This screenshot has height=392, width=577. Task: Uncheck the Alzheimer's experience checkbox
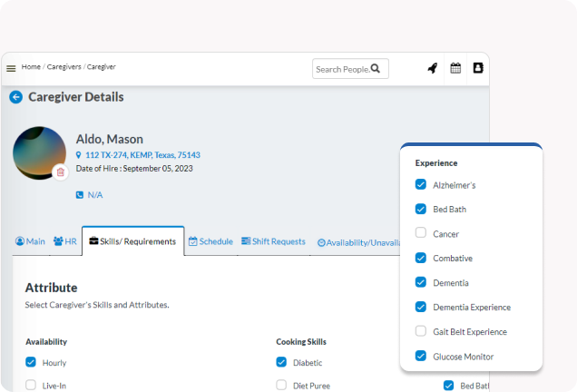coord(420,184)
